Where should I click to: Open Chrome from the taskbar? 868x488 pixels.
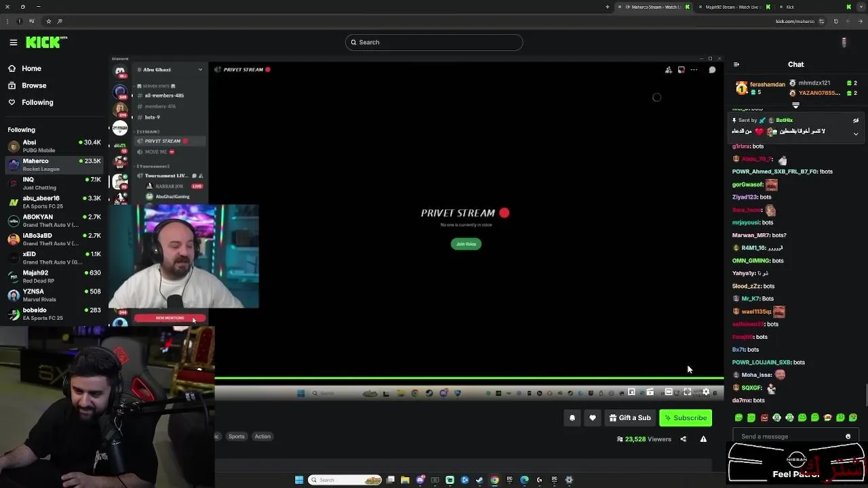click(x=494, y=480)
